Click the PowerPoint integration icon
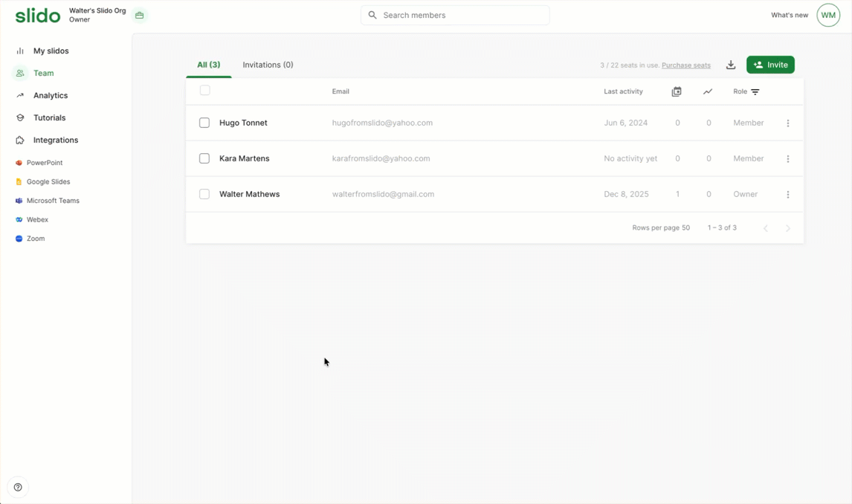Screen dimensions: 852x504 coord(19,163)
